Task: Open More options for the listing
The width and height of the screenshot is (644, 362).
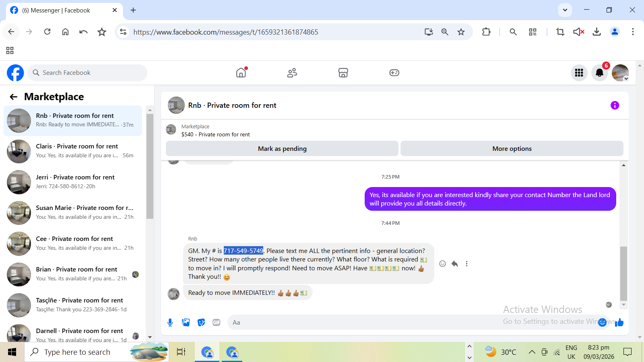Action: point(512,148)
